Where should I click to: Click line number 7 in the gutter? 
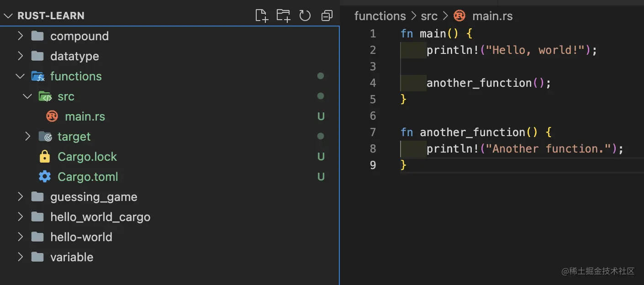[373, 132]
